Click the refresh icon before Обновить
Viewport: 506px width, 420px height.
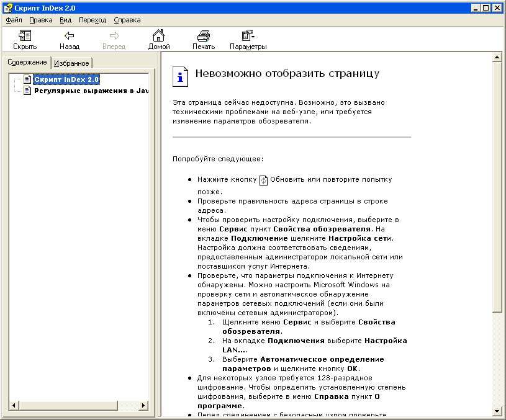click(263, 181)
